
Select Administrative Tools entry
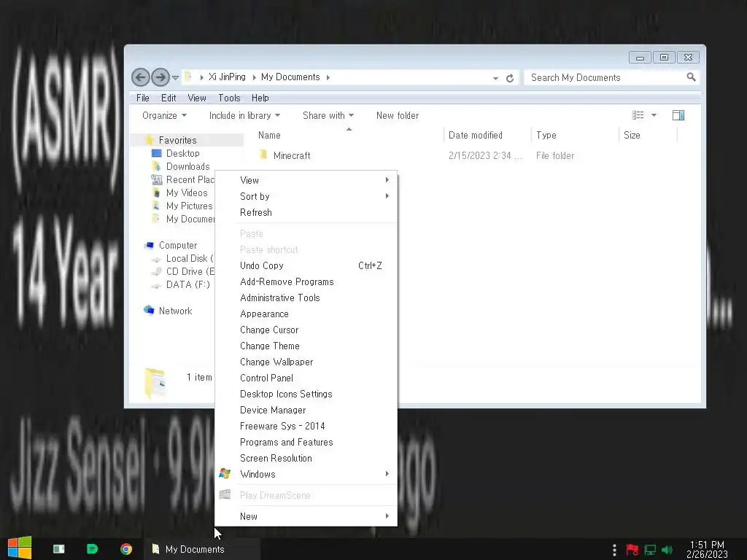point(306,297)
